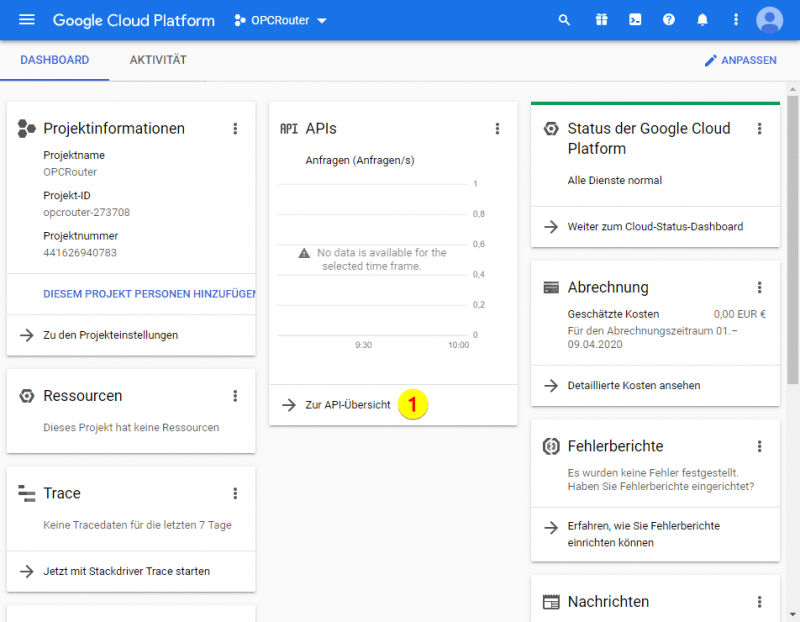Open the account avatar in the top right

tap(768, 19)
